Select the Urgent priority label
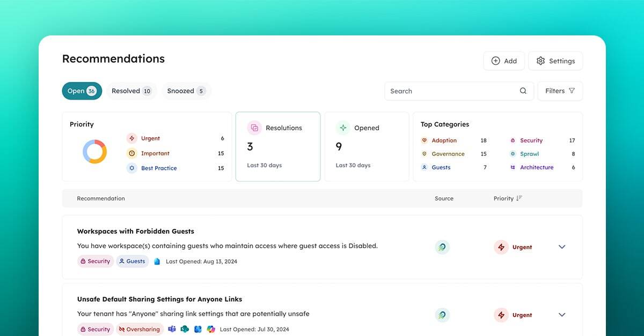The width and height of the screenshot is (644, 336). pos(150,138)
